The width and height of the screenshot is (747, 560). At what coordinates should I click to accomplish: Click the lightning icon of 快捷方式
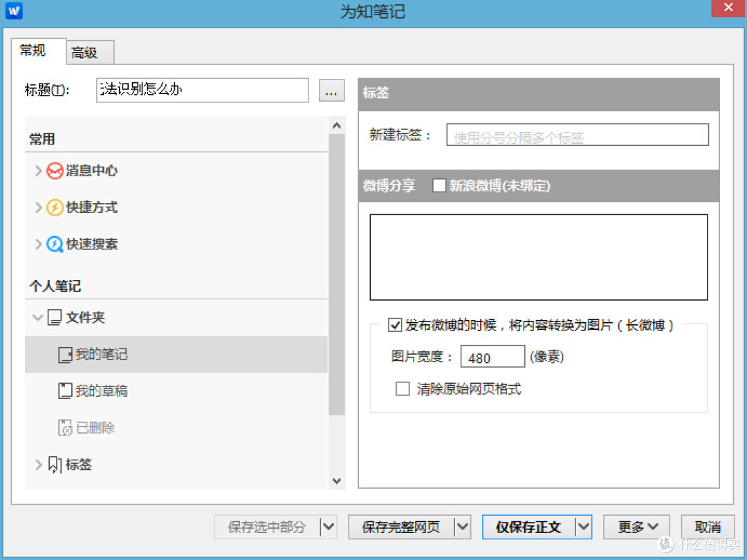click(x=55, y=207)
